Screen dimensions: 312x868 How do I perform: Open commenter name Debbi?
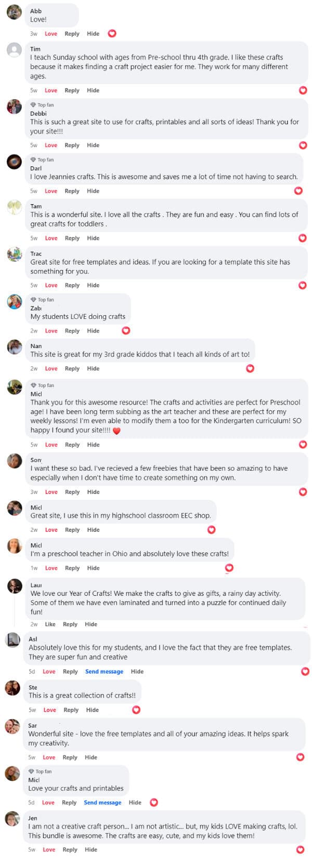click(x=38, y=113)
